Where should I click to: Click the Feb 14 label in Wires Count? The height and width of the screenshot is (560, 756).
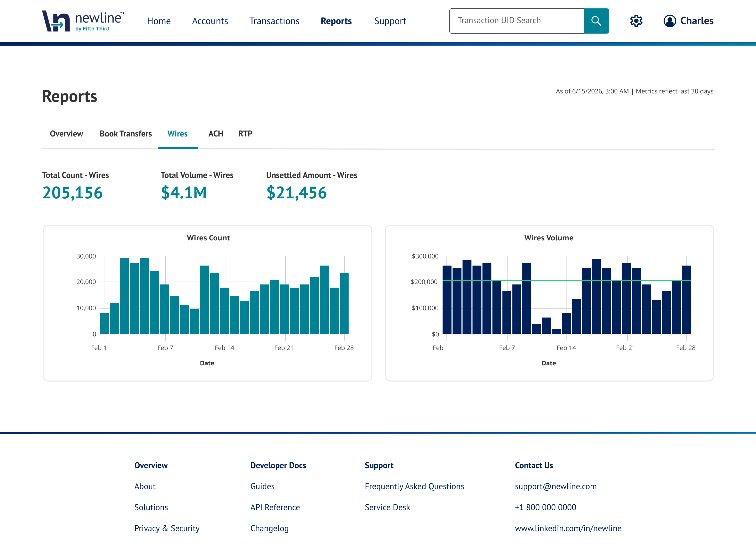pos(224,348)
